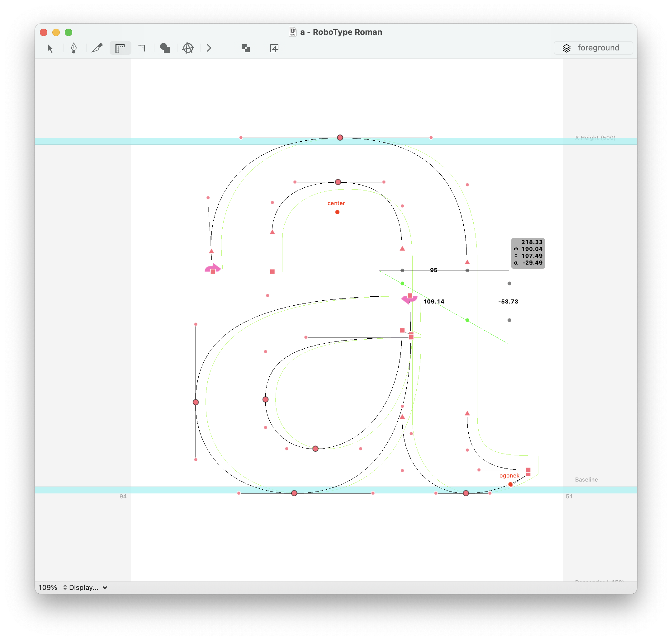Image resolution: width=672 pixels, height=640 pixels.
Task: Select the arrow editing tool
Action: [50, 49]
